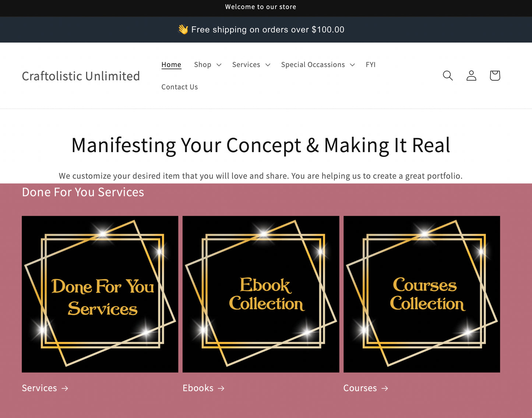Screen dimensions: 532x418
Task: Expand the Shop dropdown menu
Action: point(208,65)
